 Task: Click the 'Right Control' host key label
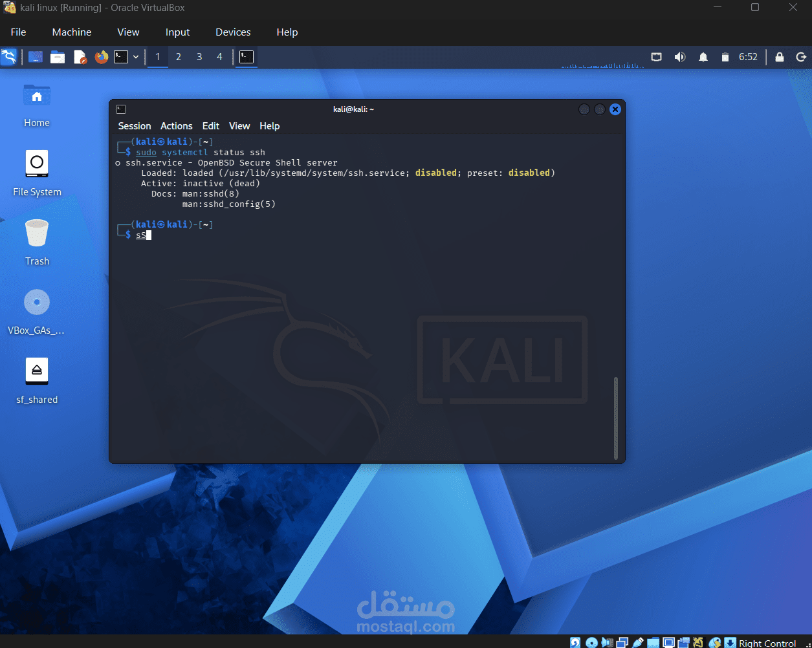[767, 643]
